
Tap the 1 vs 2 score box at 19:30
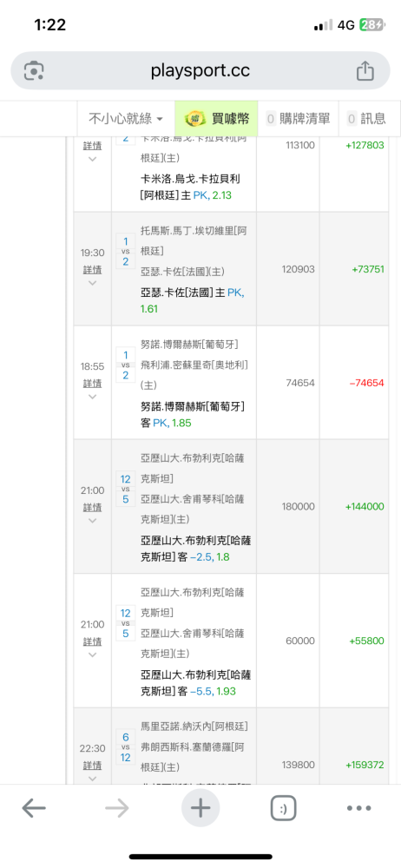click(126, 252)
